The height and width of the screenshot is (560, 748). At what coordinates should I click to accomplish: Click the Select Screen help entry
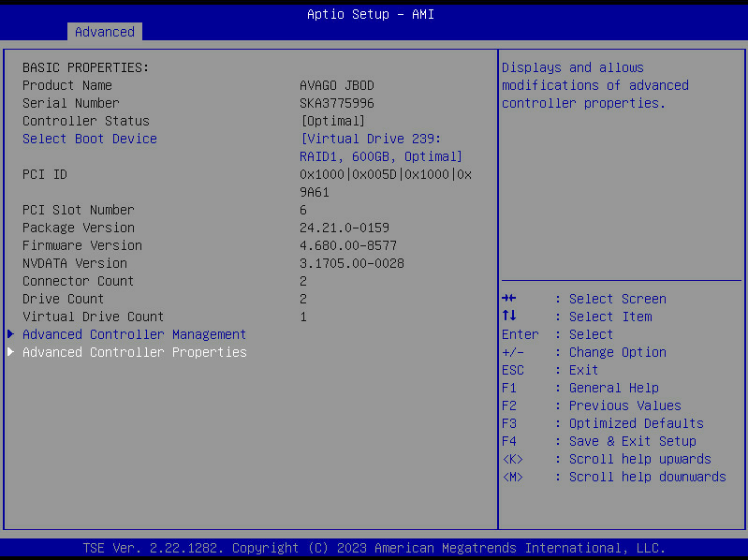(x=617, y=299)
